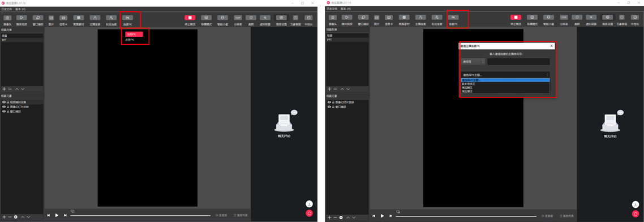Screen dimensions: 644x222
Task: Toggle lock of 图像幻灯片放映 in left window
Action: point(8,106)
